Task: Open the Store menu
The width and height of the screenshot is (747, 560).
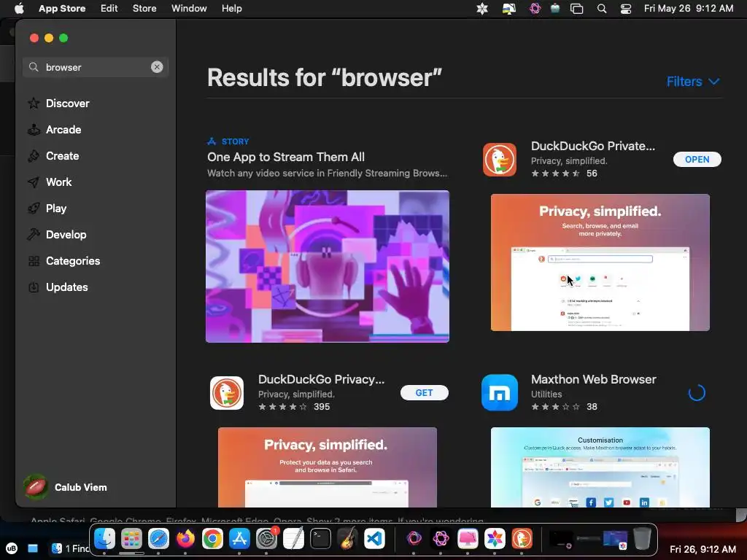Action: click(x=144, y=9)
